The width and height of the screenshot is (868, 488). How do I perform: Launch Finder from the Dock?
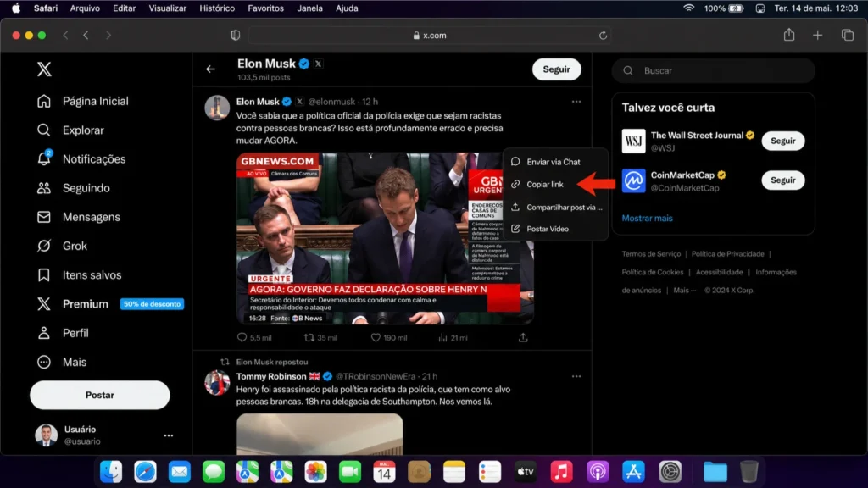[x=111, y=472]
